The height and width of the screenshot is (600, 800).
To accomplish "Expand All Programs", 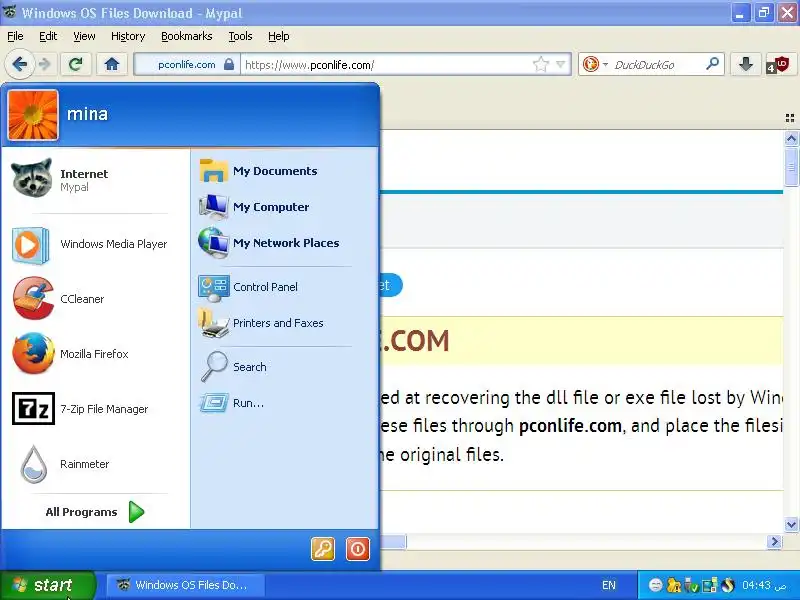I will click(95, 512).
